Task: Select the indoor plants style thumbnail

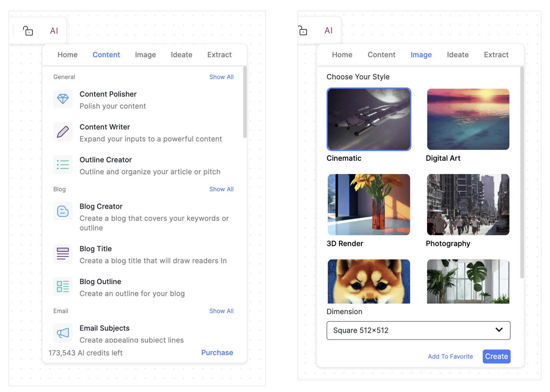Action: point(468,281)
